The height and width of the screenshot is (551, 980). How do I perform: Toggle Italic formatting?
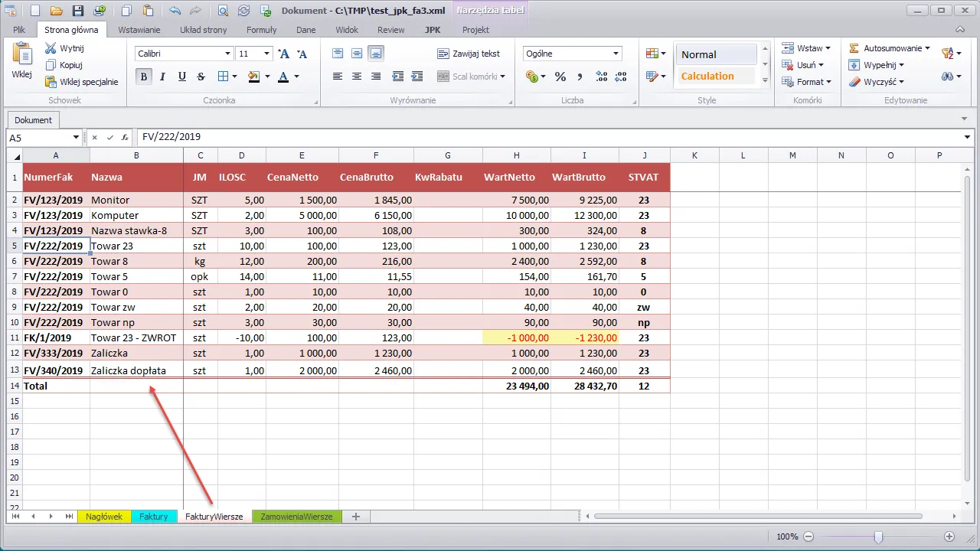pyautogui.click(x=162, y=77)
